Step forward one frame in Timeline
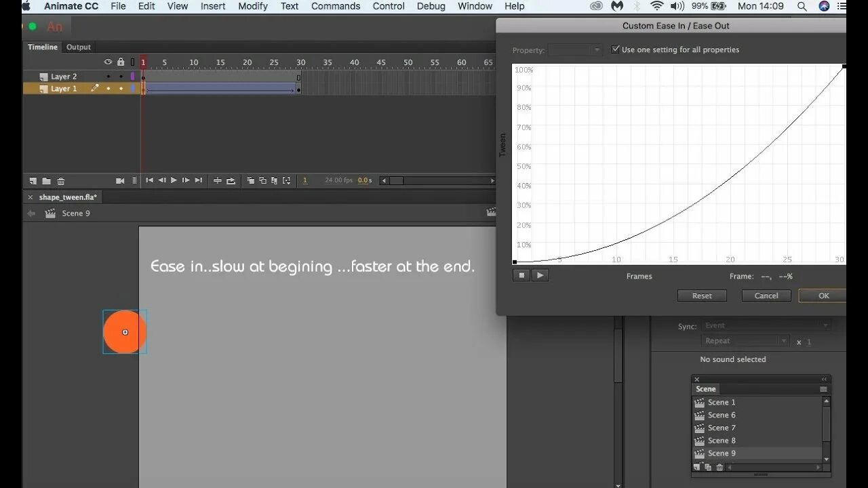This screenshot has height=488, width=868. (186, 180)
